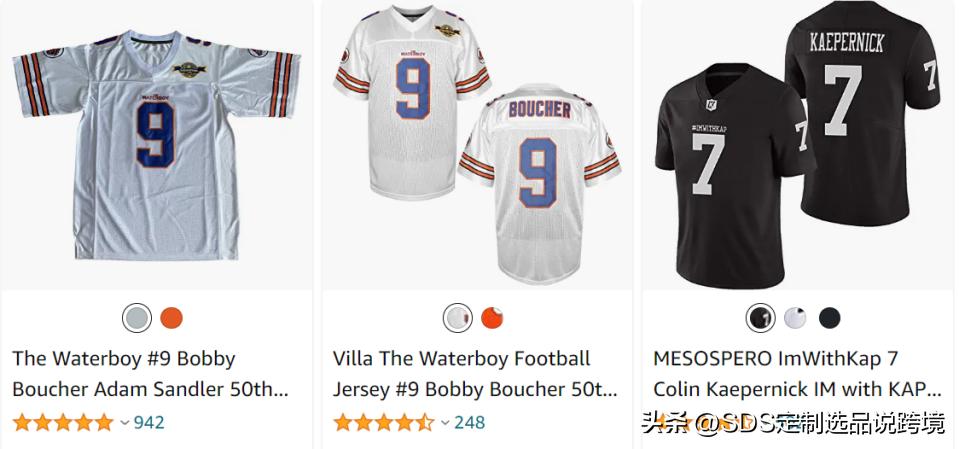
Task: Expand rating chevron beside 942 reviews
Action: [125, 423]
